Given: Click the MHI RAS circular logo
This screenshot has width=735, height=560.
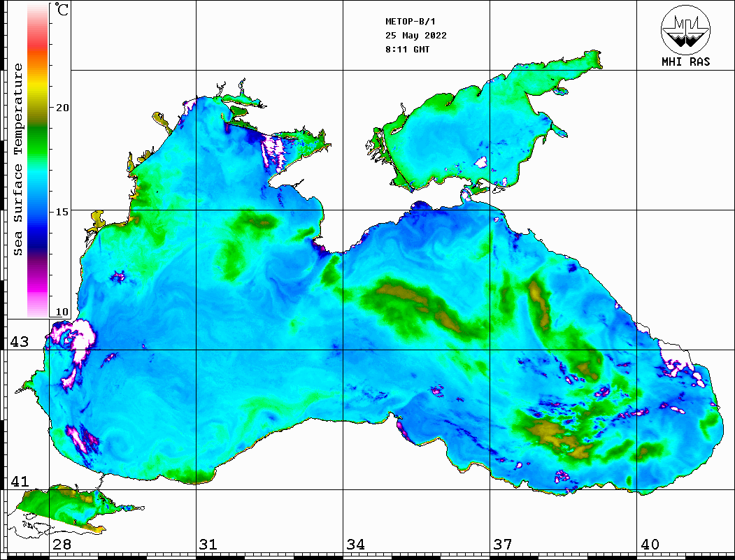Looking at the screenshot, I should click(685, 29).
